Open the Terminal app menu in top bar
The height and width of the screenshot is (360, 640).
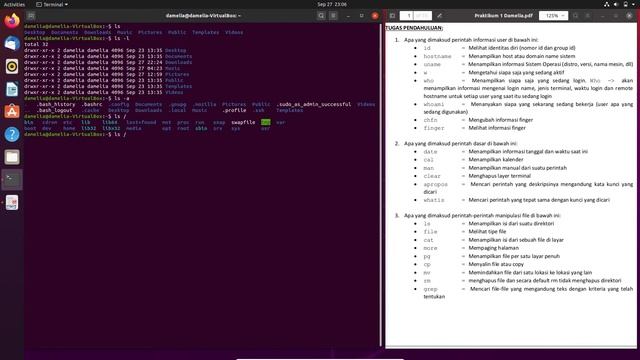pyautogui.click(x=52, y=4)
